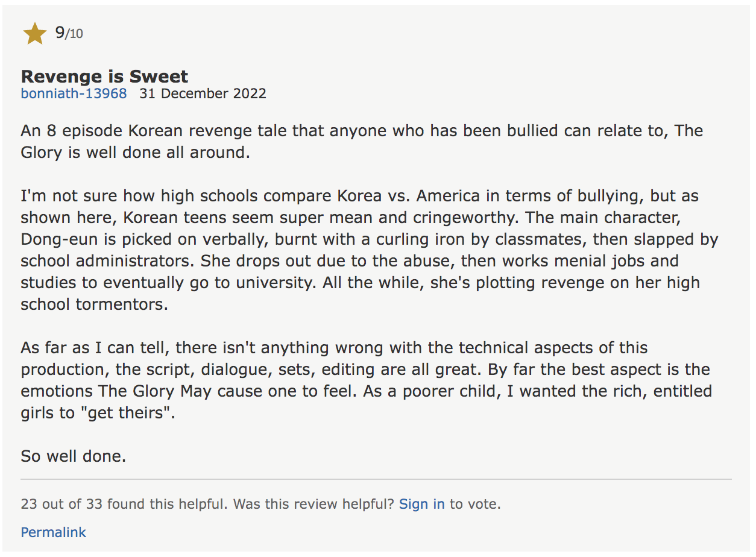The image size is (756, 557).
Task: Click the review date 31 December 2022
Action: click(x=203, y=93)
